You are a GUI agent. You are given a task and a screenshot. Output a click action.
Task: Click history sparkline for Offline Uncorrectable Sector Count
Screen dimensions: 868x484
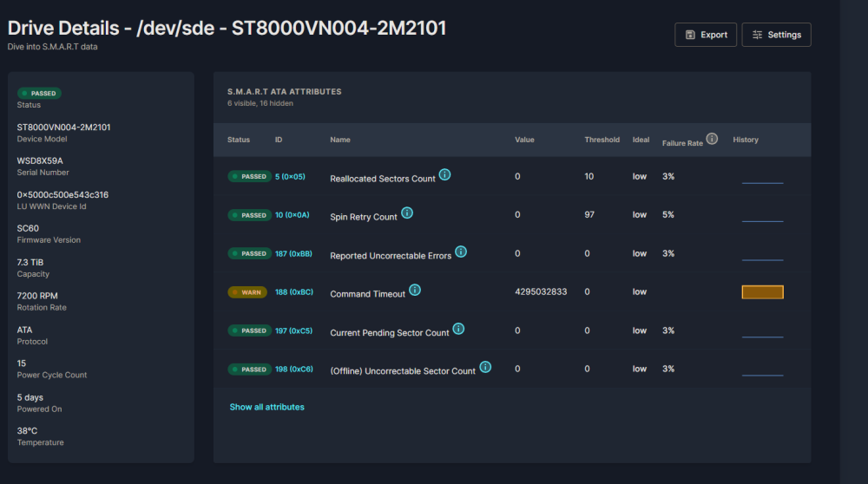click(x=762, y=375)
